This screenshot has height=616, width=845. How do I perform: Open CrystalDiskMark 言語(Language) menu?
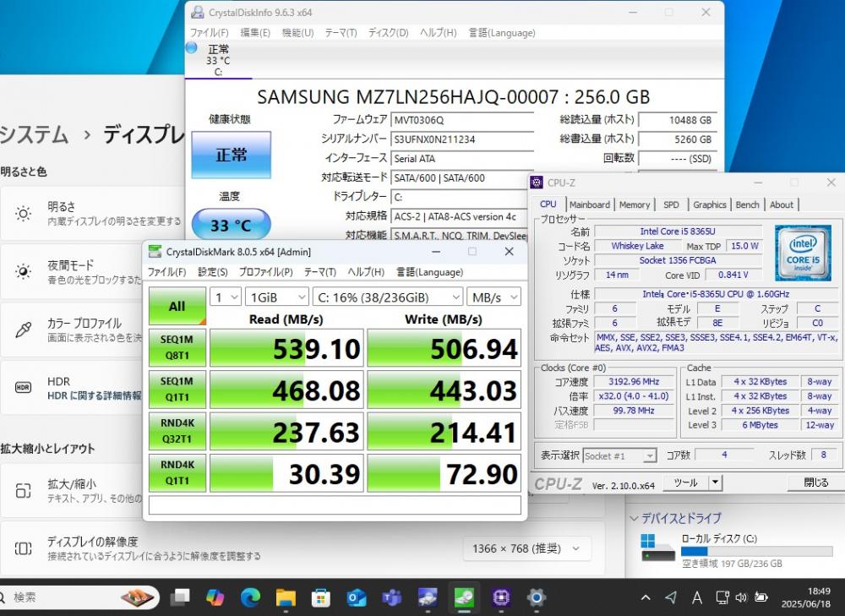429,272
